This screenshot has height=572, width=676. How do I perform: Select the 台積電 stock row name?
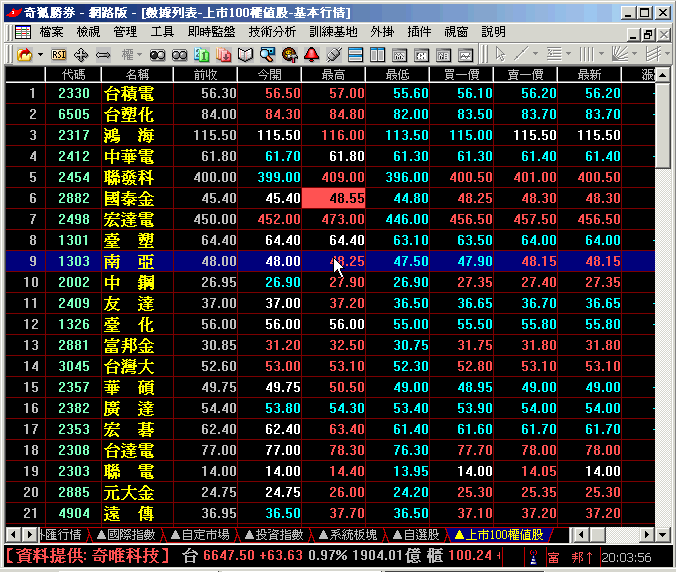(x=129, y=93)
